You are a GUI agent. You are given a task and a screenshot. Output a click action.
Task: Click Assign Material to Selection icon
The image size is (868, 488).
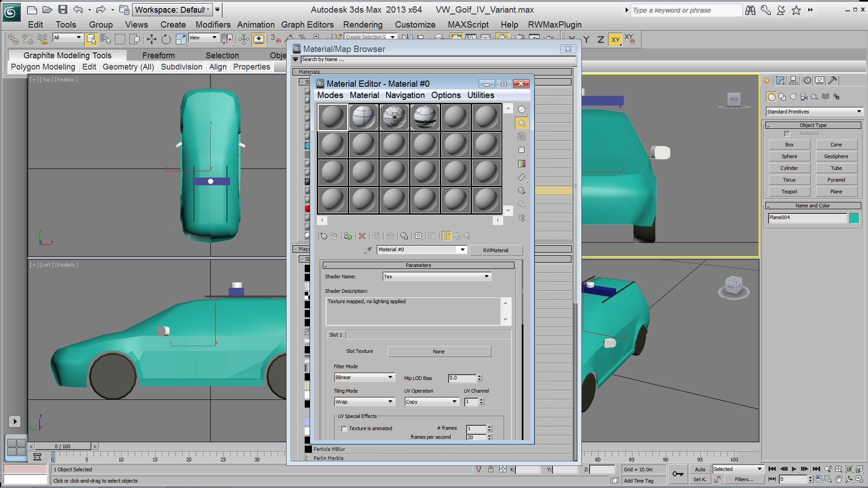tap(348, 236)
